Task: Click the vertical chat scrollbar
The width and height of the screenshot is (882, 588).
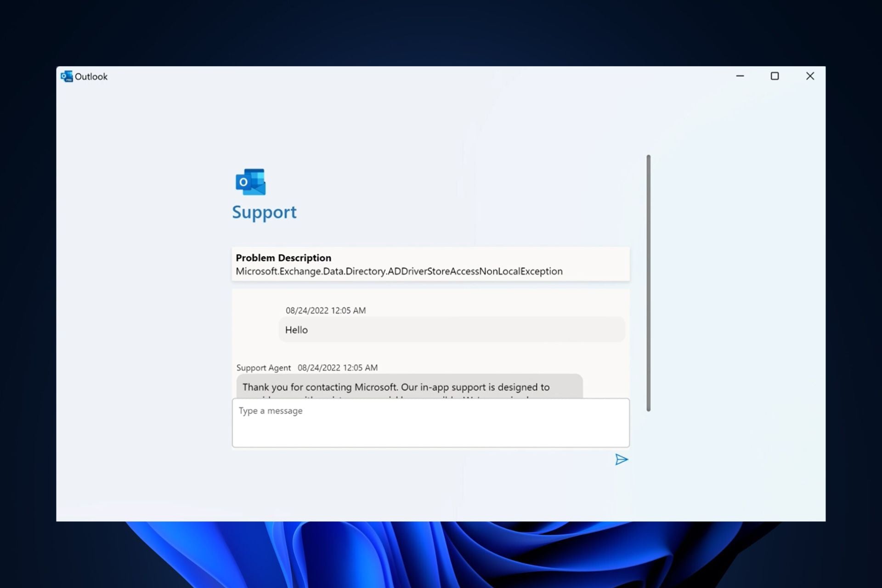Action: 648,283
